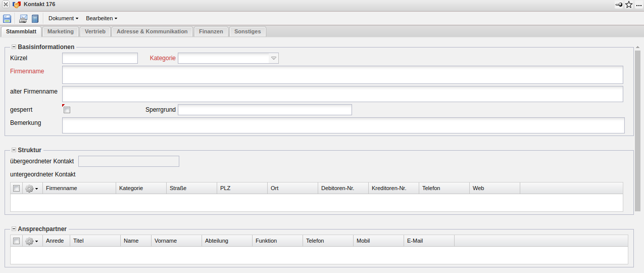Collapse the Basisinformationen section
The width and height of the screenshot is (644, 273).
(x=14, y=47)
